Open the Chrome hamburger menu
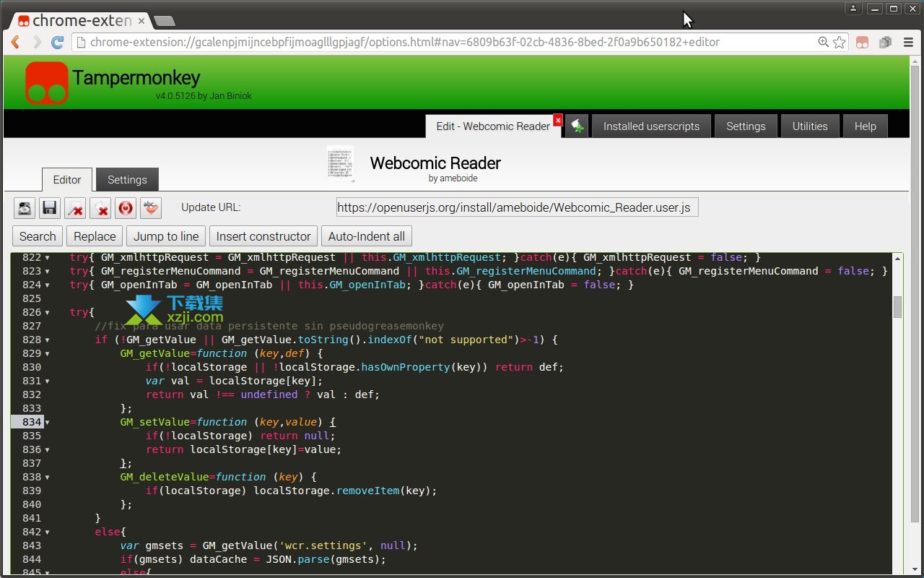Viewport: 924px width, 578px height. tap(908, 43)
